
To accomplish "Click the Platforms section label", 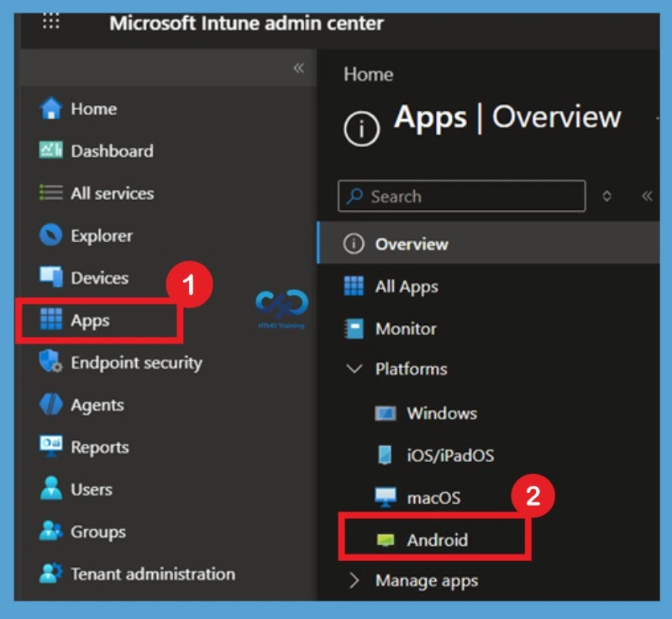I will coord(411,369).
